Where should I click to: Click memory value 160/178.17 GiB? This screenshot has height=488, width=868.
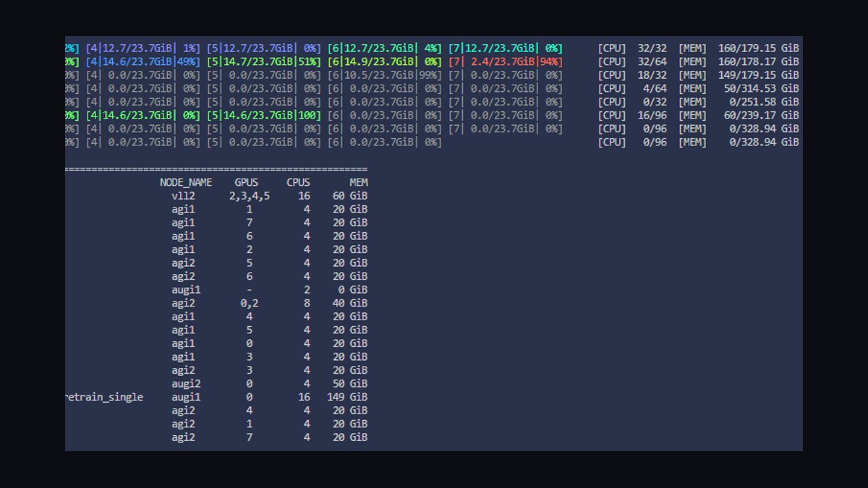[759, 61]
